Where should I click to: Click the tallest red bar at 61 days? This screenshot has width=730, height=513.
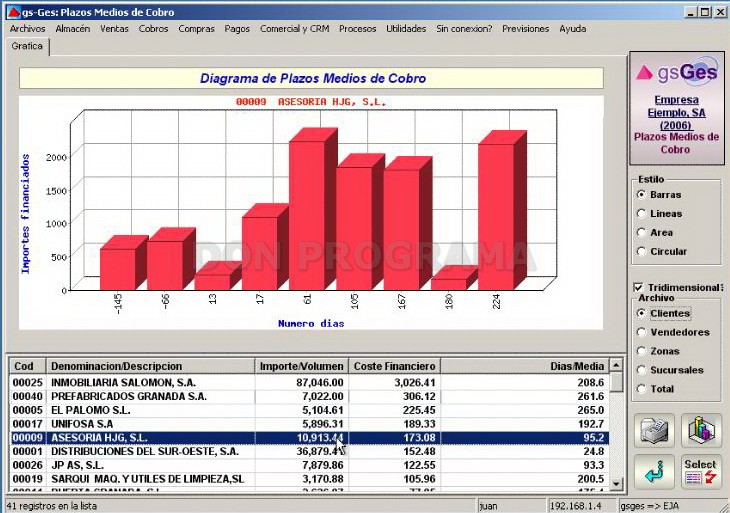[307, 215]
